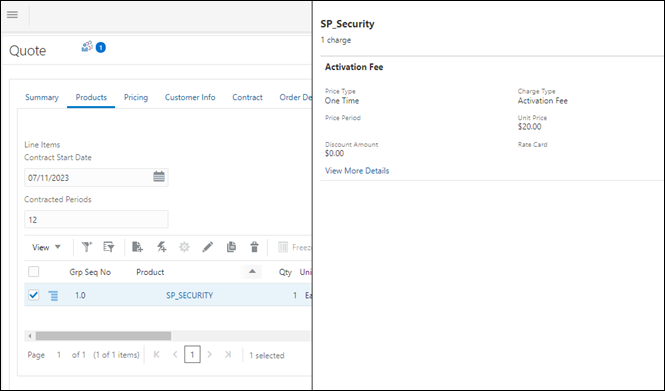Switch to the Customer Info tab
The height and width of the screenshot is (391, 665).
190,97
